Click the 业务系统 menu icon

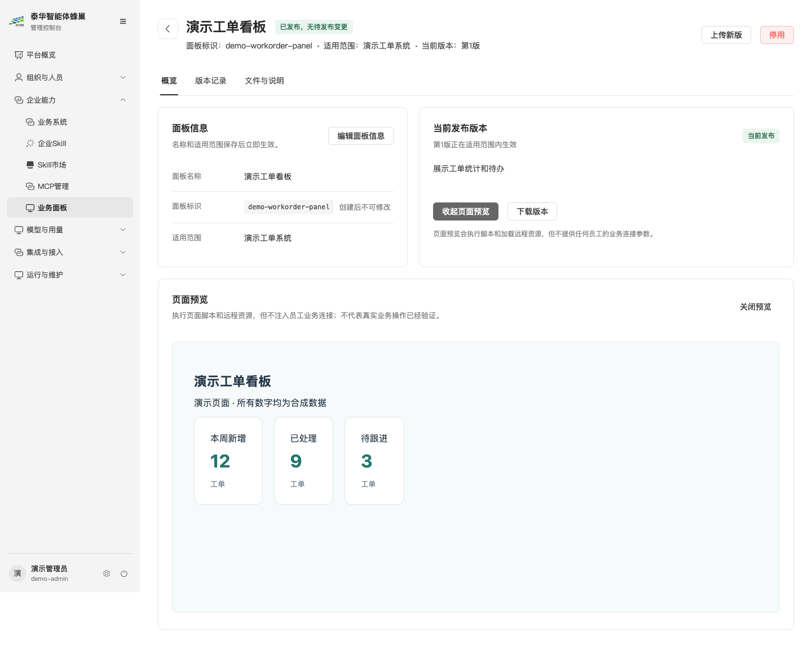[x=30, y=122]
